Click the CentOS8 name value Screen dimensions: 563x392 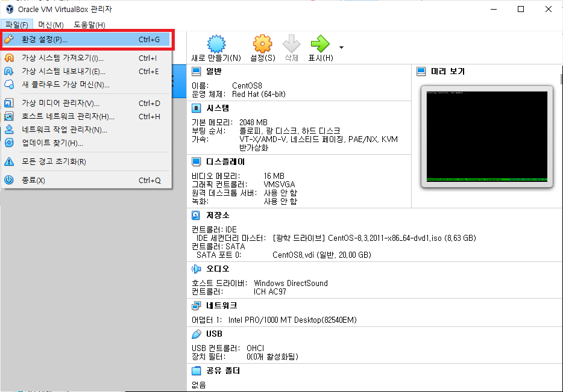tap(247, 86)
